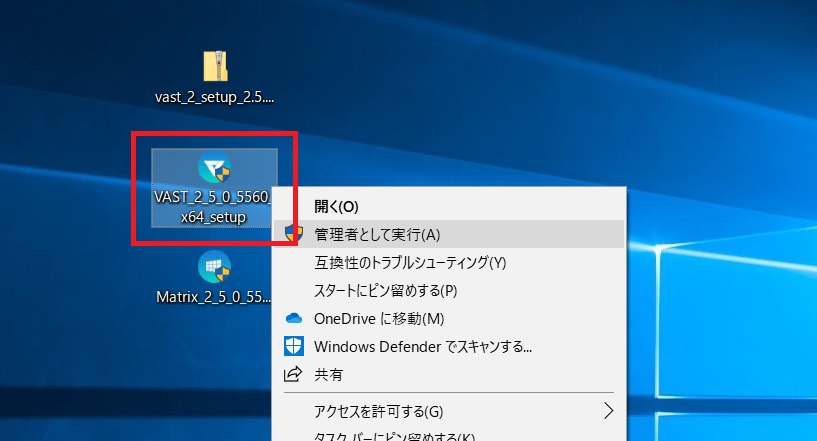Choose 互換性のトラブルシューティング(Y) menu entry

[x=449, y=262]
